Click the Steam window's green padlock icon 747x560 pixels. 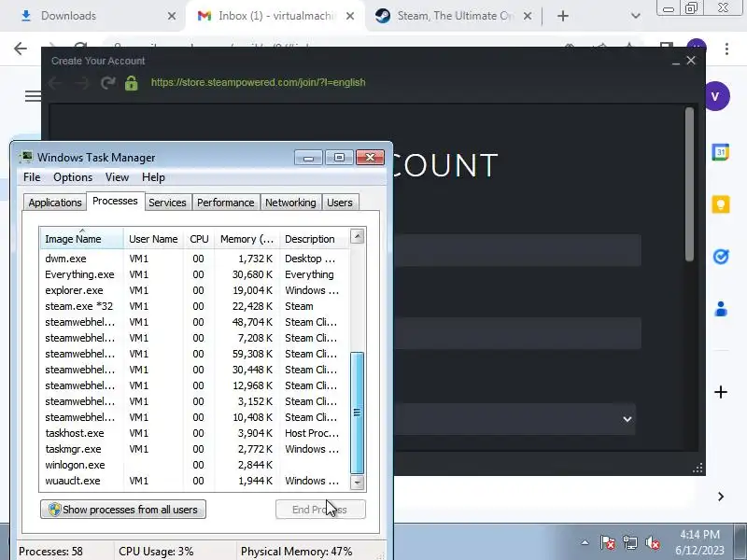131,83
